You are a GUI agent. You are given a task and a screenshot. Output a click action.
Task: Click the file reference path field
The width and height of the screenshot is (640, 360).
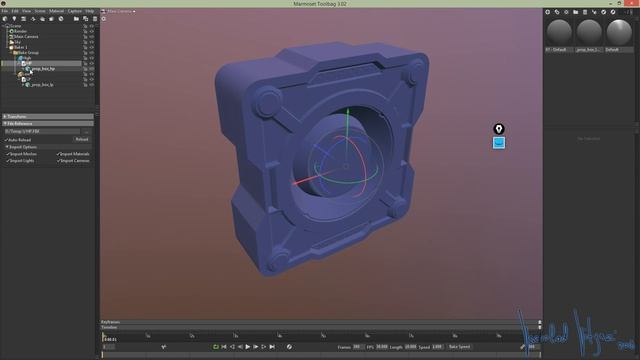(42, 131)
